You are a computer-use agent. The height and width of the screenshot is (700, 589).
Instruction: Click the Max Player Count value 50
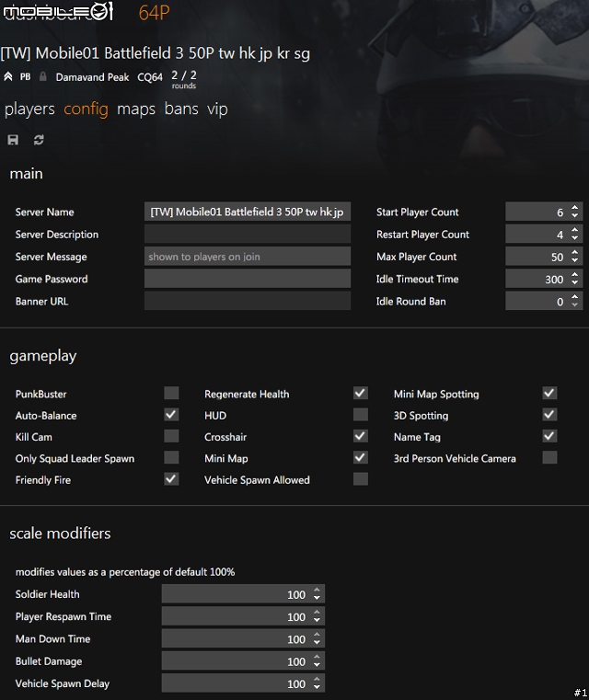point(557,257)
